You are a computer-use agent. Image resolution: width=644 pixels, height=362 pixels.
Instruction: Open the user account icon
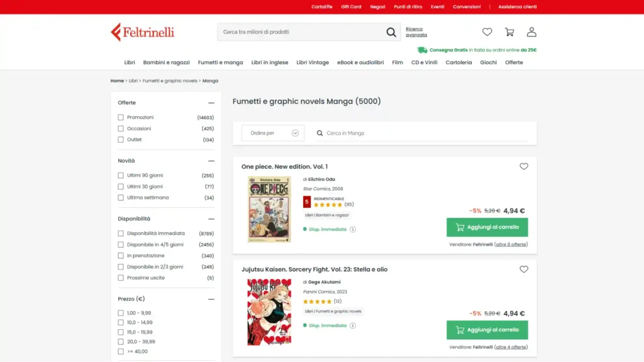pyautogui.click(x=531, y=31)
